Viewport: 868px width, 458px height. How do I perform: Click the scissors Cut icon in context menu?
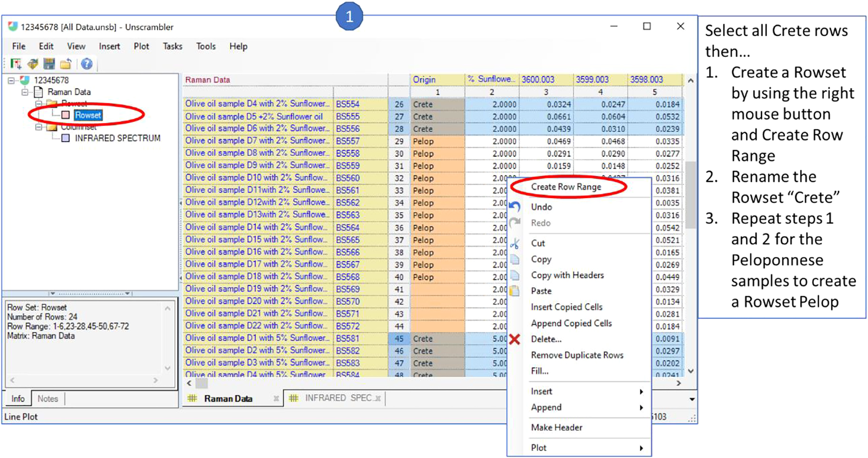[x=515, y=244]
